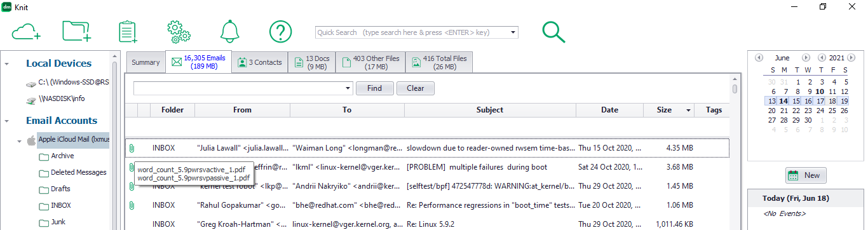This screenshot has width=868, height=230.
Task: Click the Tags column header
Action: [714, 110]
